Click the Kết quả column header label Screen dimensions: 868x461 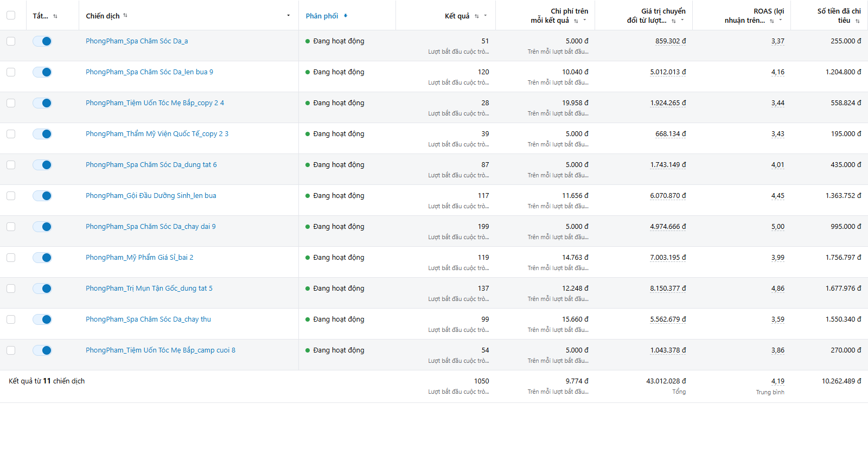[457, 16]
